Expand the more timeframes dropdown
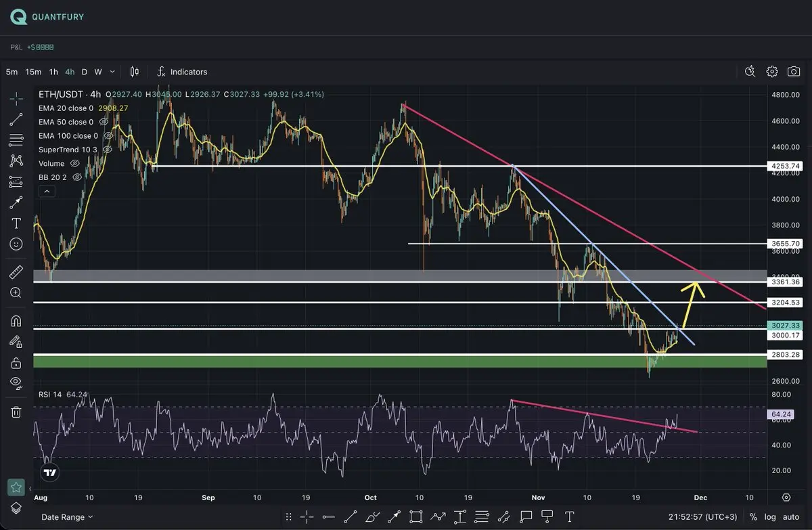 [x=112, y=72]
